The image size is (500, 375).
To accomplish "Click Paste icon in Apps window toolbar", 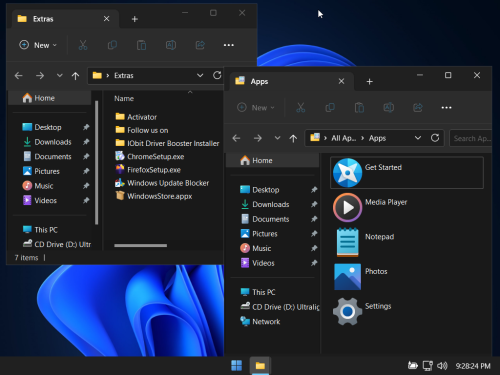I will (359, 108).
